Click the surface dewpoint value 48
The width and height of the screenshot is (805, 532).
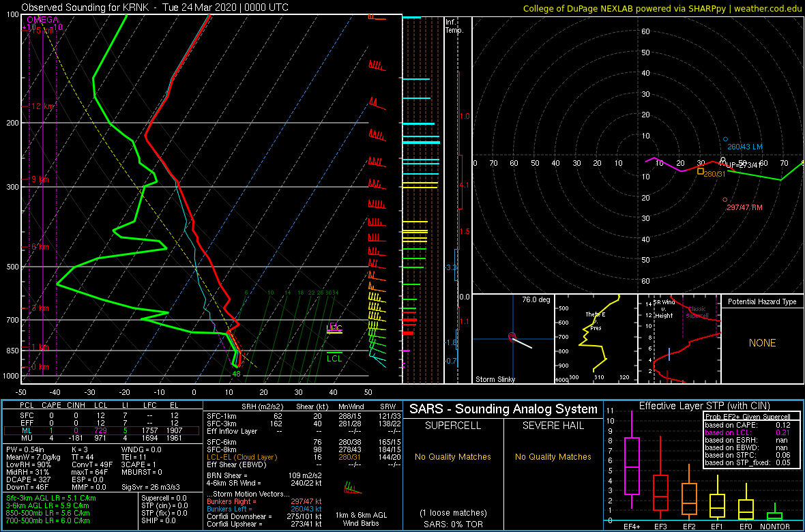click(x=236, y=374)
